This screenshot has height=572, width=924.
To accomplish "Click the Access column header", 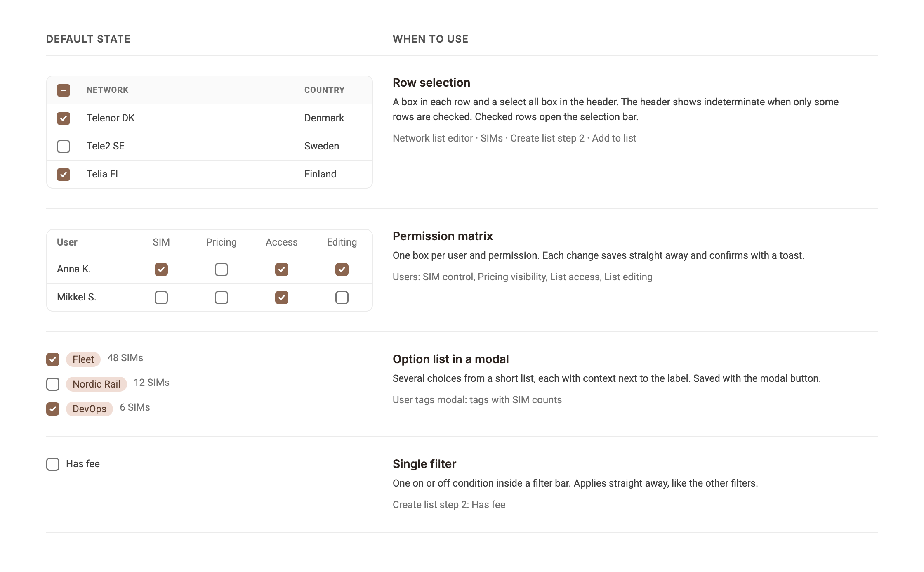I will [282, 242].
